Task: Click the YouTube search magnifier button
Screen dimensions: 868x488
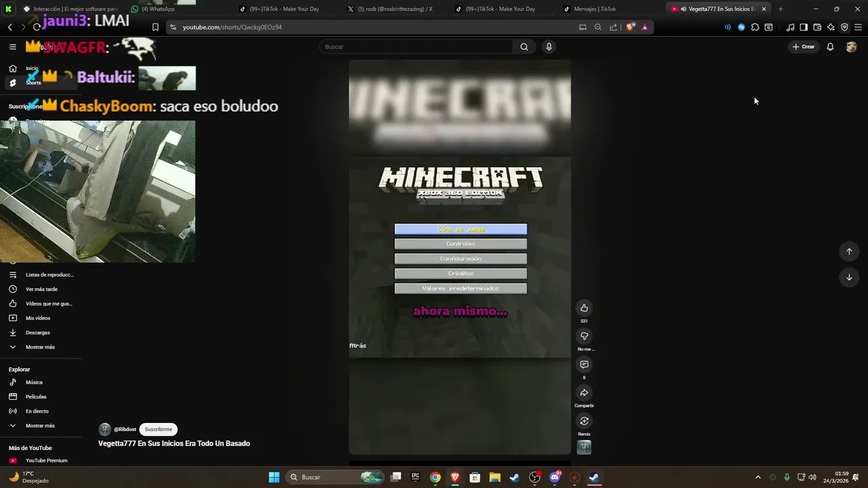Action: pos(524,47)
